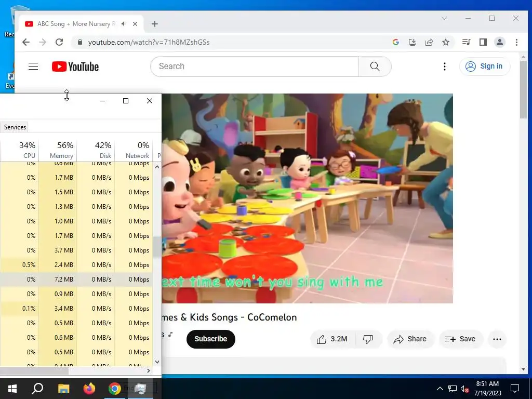The height and width of the screenshot is (399, 532).
Task: Switch to the Services tab in Task Manager
Action: point(15,127)
